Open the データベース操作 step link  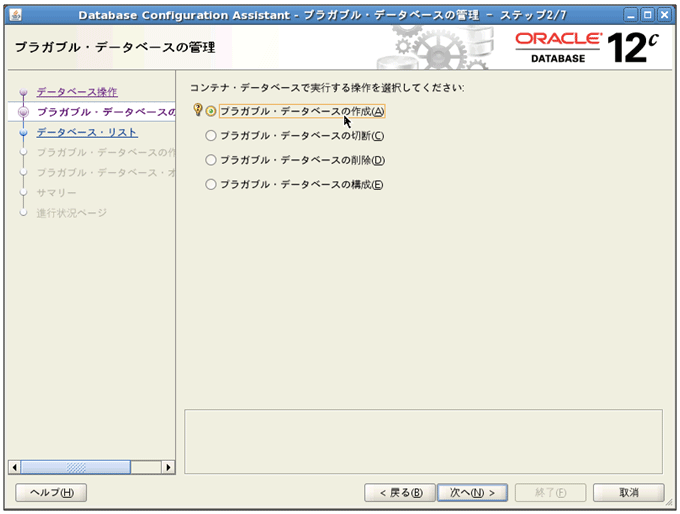click(77, 92)
